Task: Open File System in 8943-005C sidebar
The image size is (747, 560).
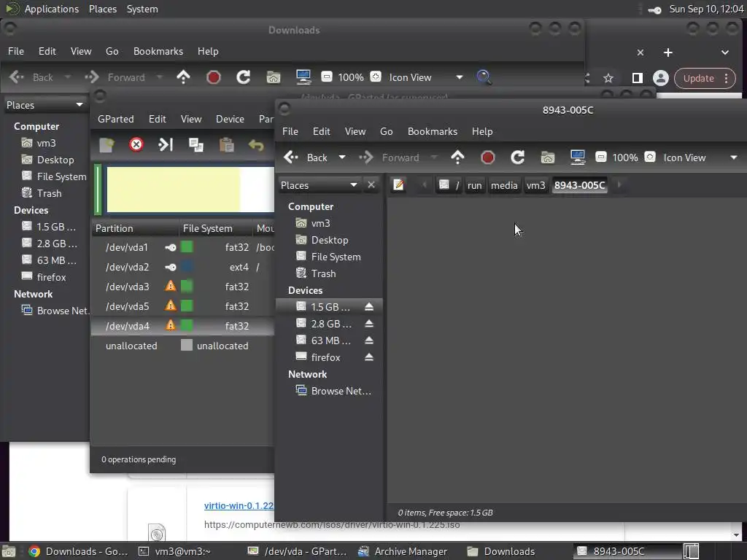Action: (x=336, y=257)
